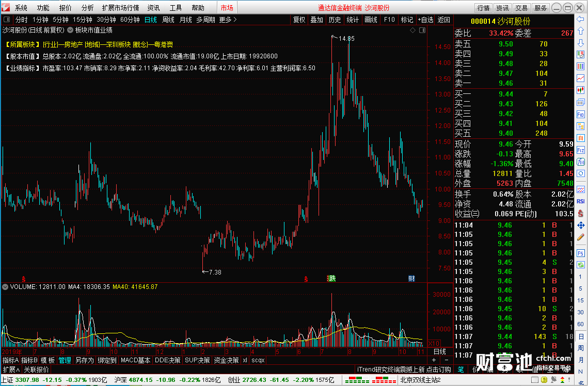This screenshot has height=386, width=588.
Task: Click the orange 自 self-select icon in sidebar
Action: [x=580, y=138]
